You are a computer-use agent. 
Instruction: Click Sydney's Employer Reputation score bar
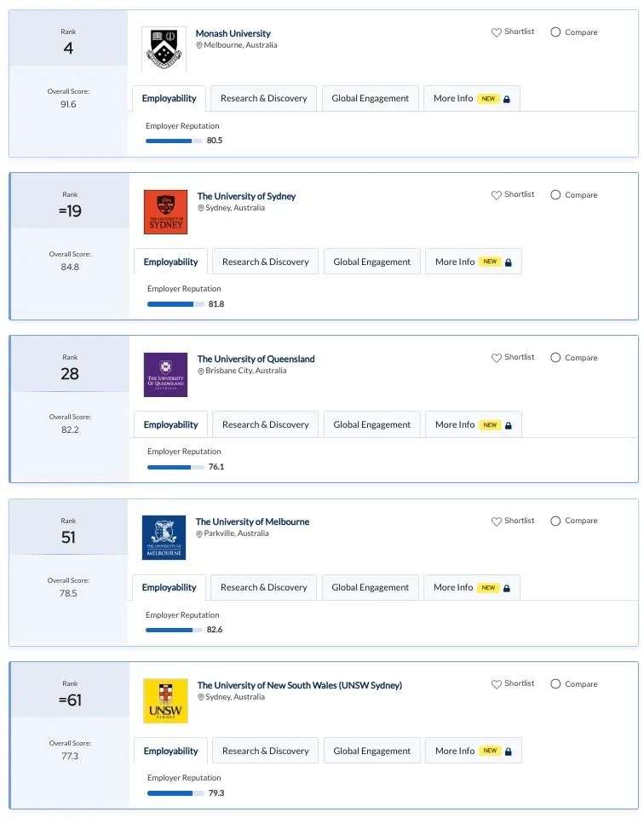(175, 304)
